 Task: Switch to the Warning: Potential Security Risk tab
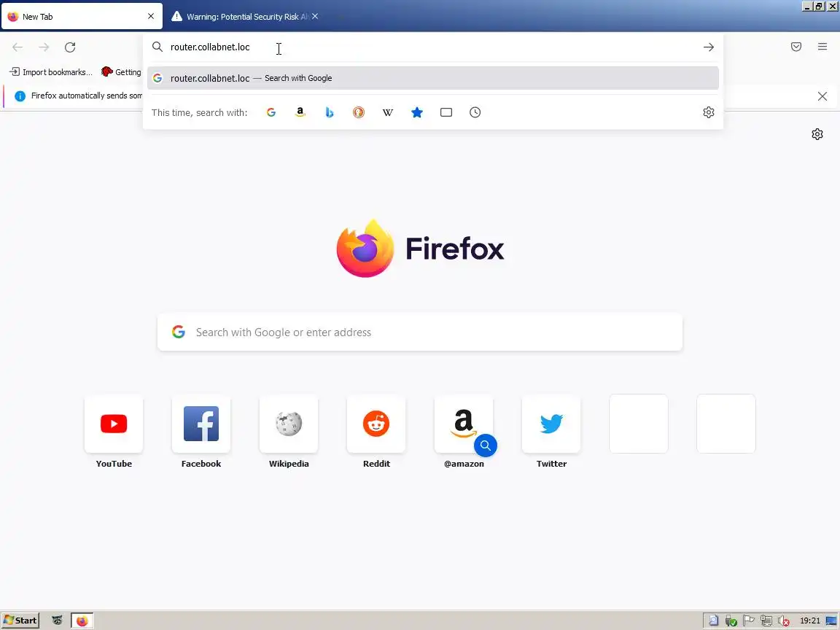(x=240, y=17)
